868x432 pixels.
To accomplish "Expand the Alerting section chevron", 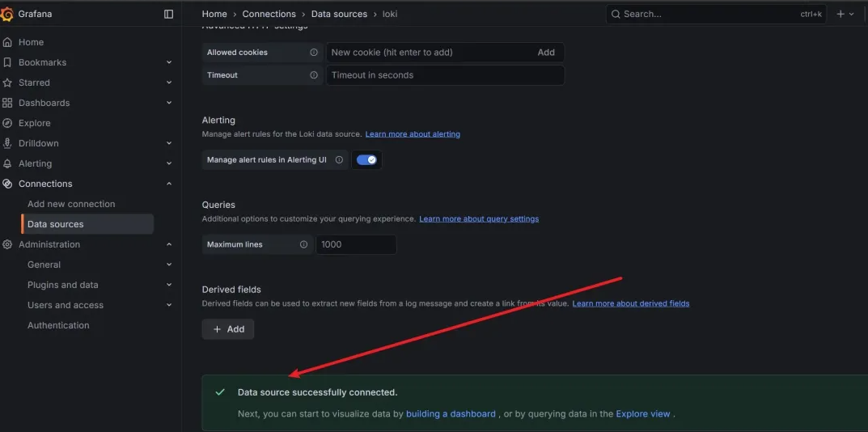I will (x=169, y=163).
